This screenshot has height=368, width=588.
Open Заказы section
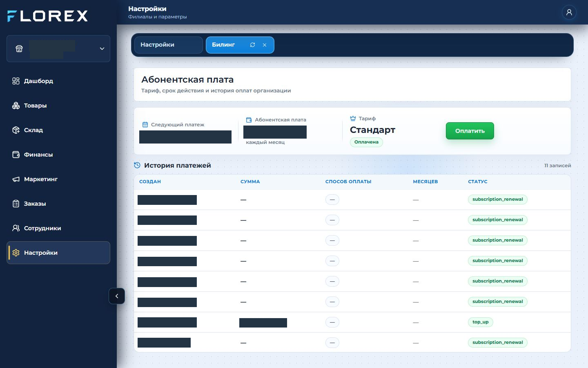58,204
